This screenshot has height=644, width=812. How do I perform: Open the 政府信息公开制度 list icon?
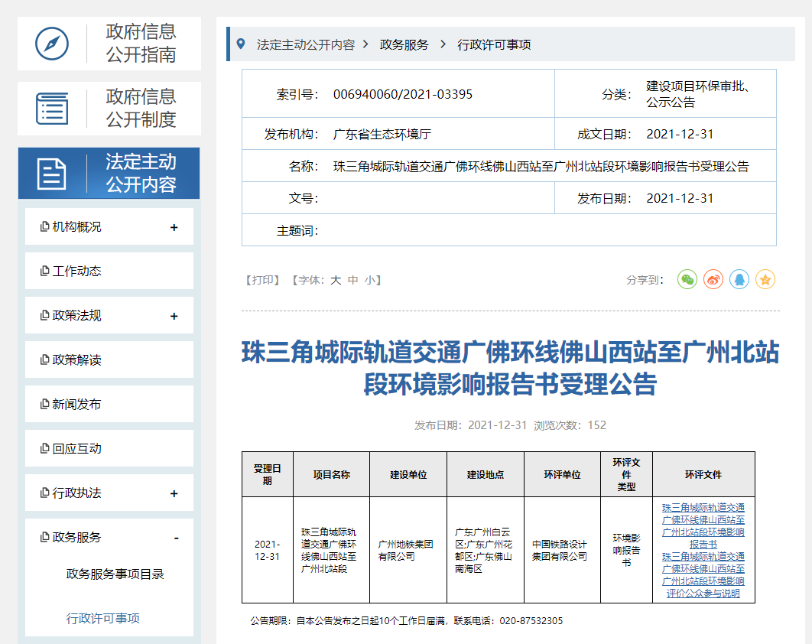pos(52,109)
